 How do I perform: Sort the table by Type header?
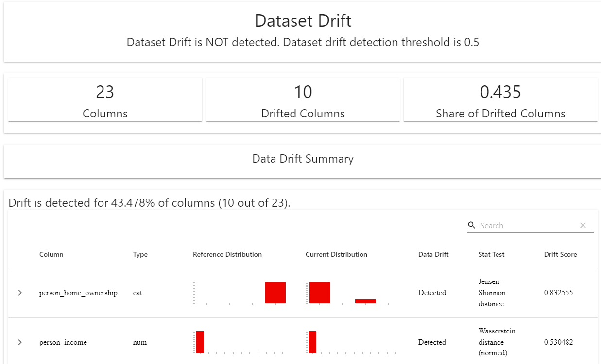coord(140,254)
